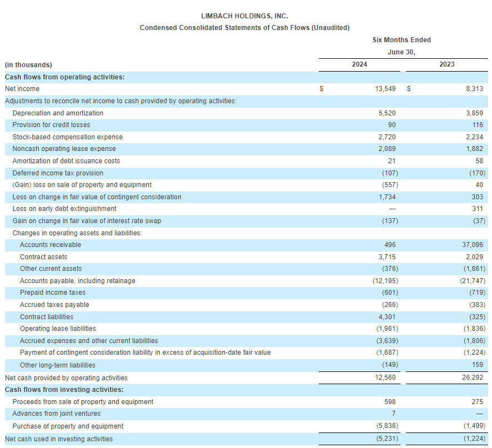Select Net income 2024 value 13,549
The image size is (492, 448).
pyautogui.click(x=385, y=89)
